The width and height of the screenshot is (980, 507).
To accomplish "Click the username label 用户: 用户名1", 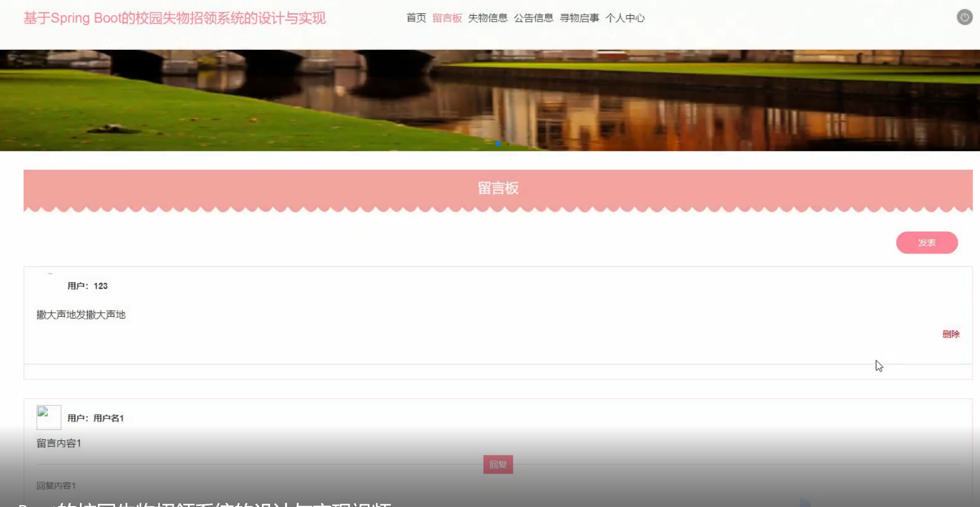I will click(96, 418).
